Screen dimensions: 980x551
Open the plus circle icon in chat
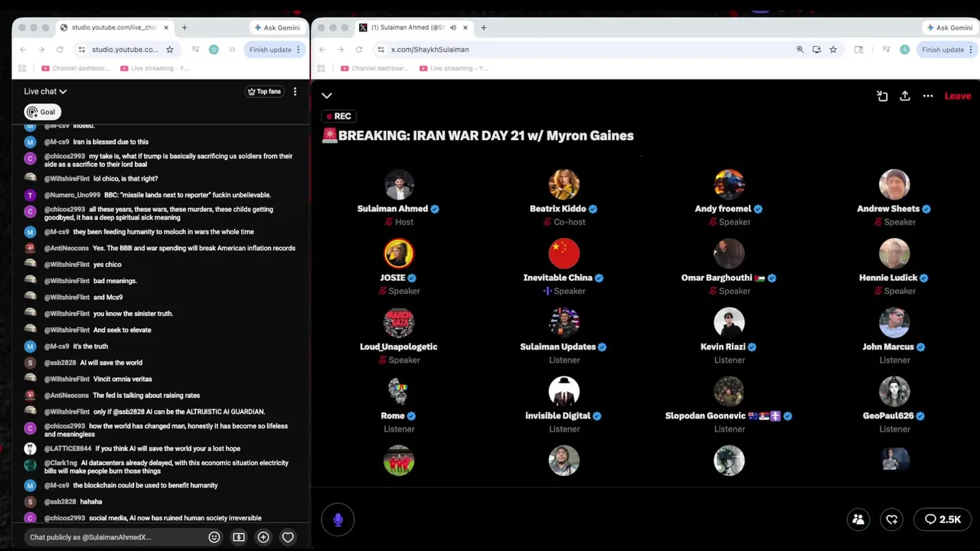263,537
